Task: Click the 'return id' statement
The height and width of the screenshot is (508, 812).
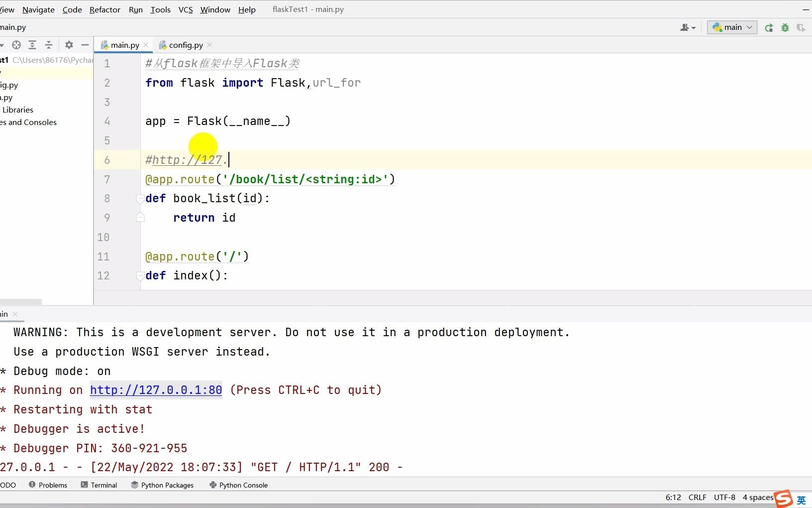Action: click(204, 218)
